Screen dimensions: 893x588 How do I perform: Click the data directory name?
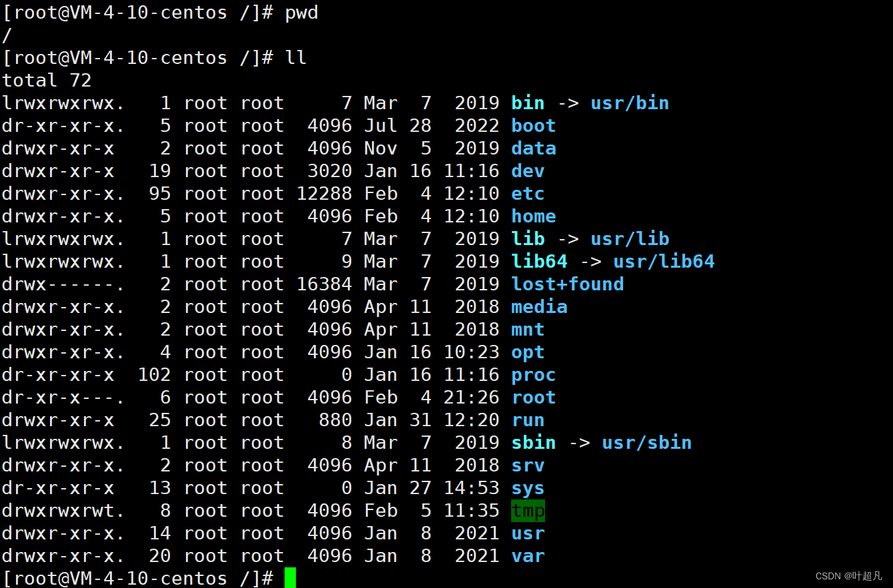[533, 148]
